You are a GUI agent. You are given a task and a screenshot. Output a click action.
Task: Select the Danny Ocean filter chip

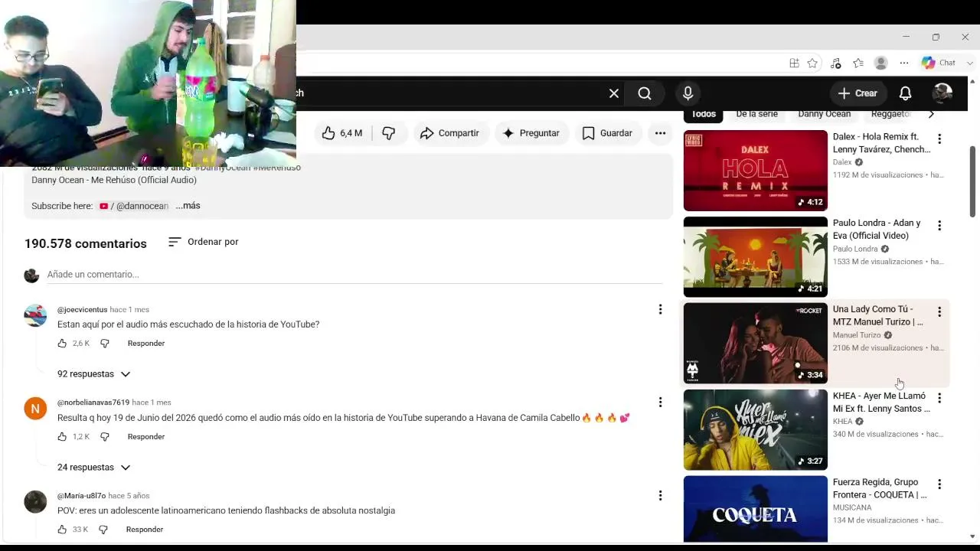pyautogui.click(x=825, y=114)
